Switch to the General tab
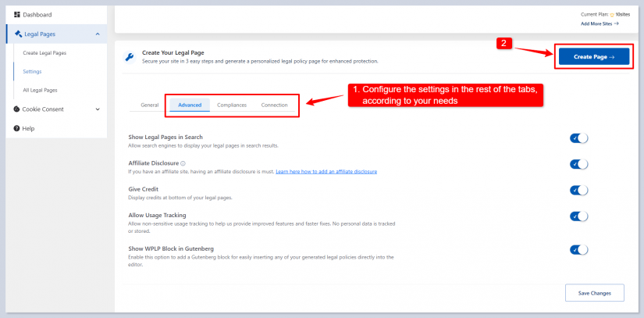This screenshot has height=318, width=644. point(149,105)
